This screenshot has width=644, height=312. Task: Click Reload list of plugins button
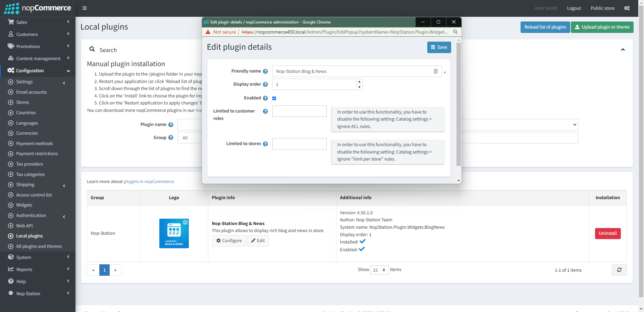click(545, 27)
